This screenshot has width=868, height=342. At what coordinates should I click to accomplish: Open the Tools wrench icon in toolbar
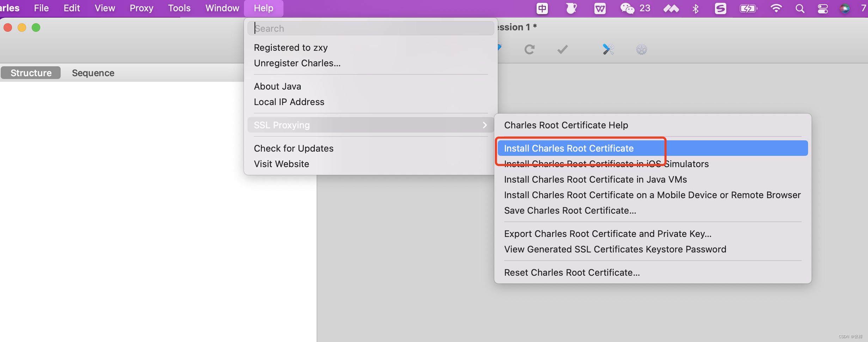coord(608,49)
